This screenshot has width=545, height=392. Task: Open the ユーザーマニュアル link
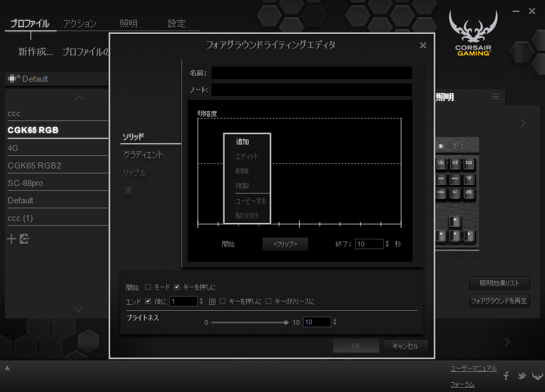[474, 369]
